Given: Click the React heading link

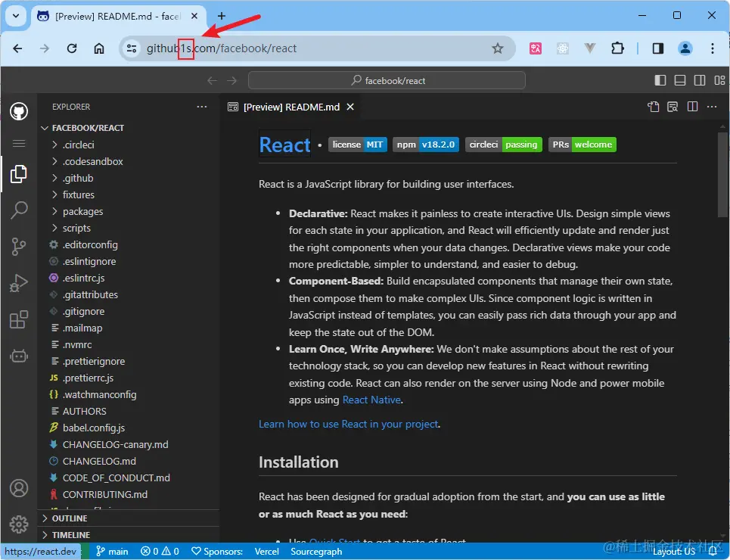Looking at the screenshot, I should (x=284, y=145).
